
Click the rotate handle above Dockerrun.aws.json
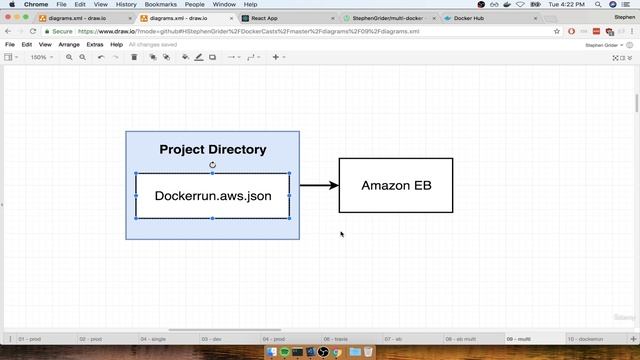212,165
